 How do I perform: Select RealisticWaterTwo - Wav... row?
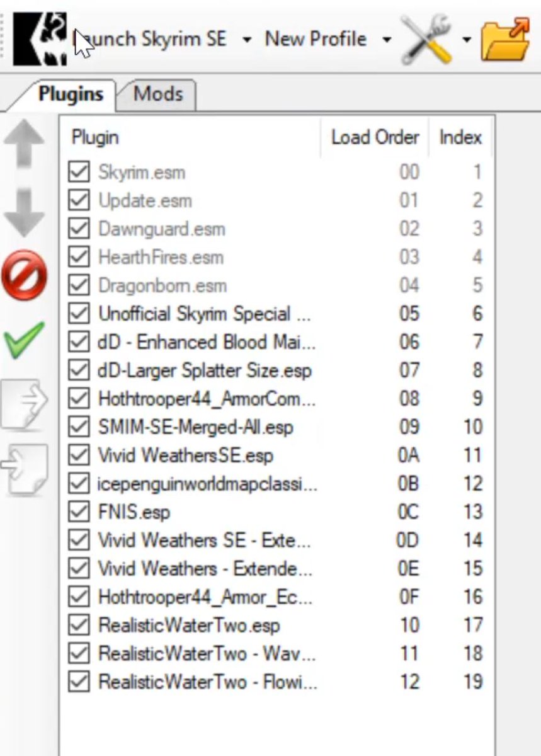coord(276,654)
